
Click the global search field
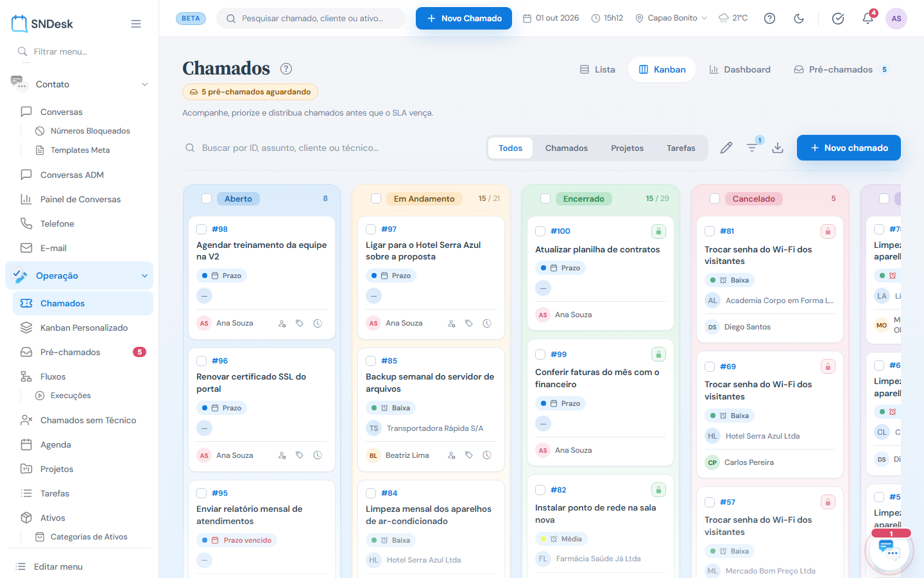311,18
